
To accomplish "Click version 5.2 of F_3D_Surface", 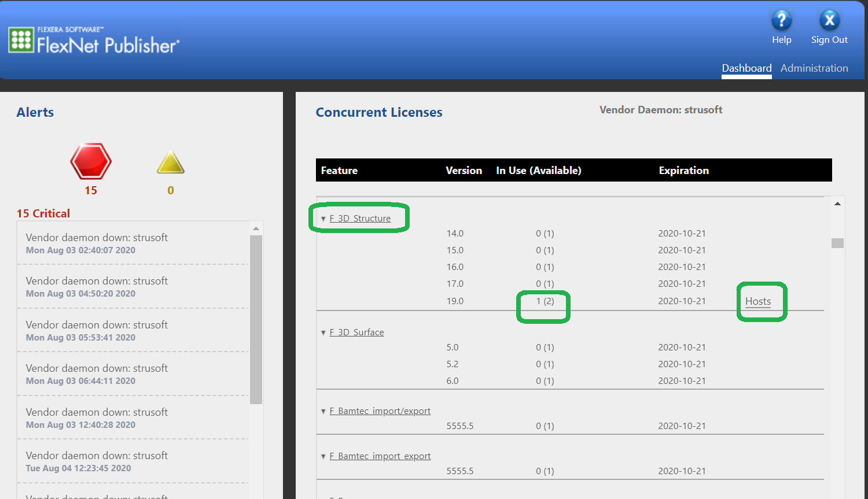I will coord(453,364).
